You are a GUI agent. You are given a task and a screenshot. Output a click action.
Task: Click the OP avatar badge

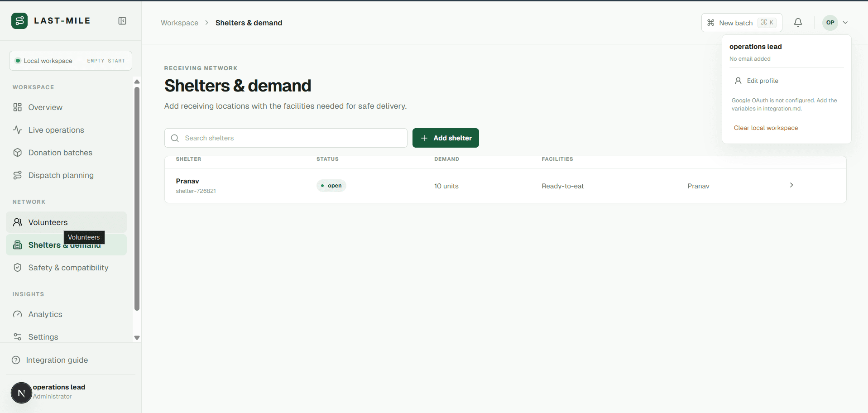click(830, 23)
